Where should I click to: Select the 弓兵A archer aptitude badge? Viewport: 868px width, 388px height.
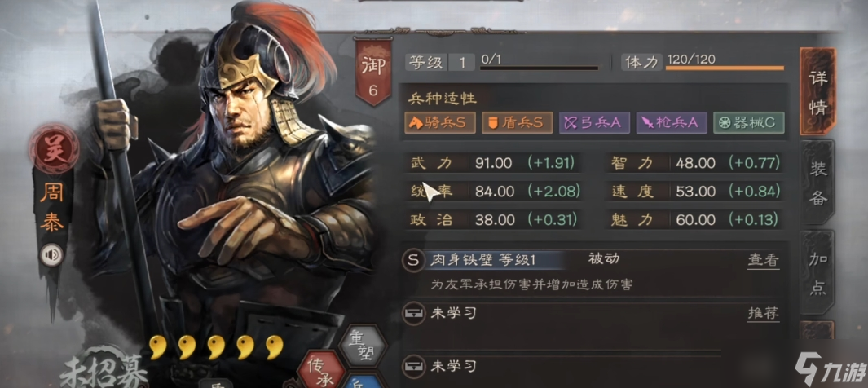coord(594,123)
